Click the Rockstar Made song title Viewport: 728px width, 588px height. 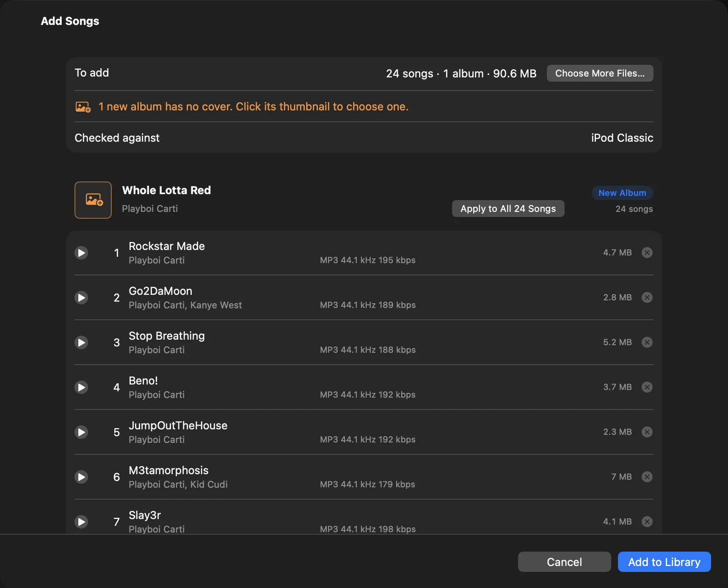[x=167, y=246]
